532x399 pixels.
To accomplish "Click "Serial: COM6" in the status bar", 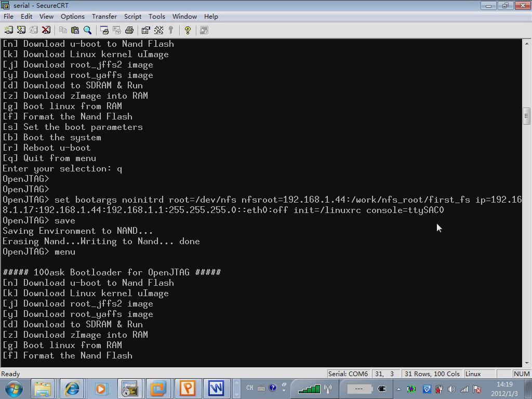I will pos(348,374).
